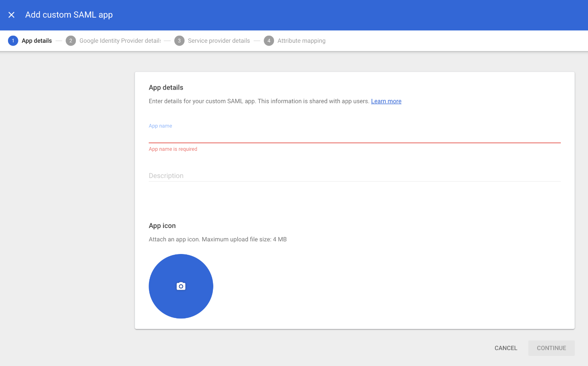Click the 'App icon' section heading
Viewport: 588px width, 366px height.
[x=162, y=226]
